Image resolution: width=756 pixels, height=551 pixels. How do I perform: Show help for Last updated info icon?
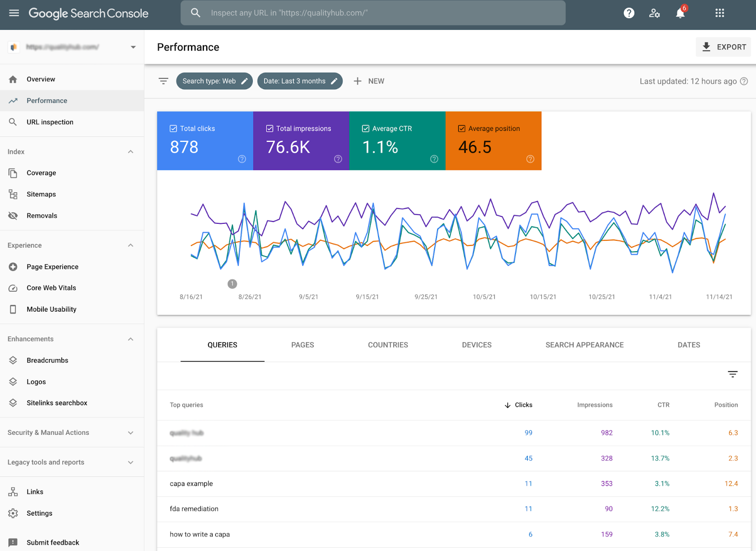(744, 81)
